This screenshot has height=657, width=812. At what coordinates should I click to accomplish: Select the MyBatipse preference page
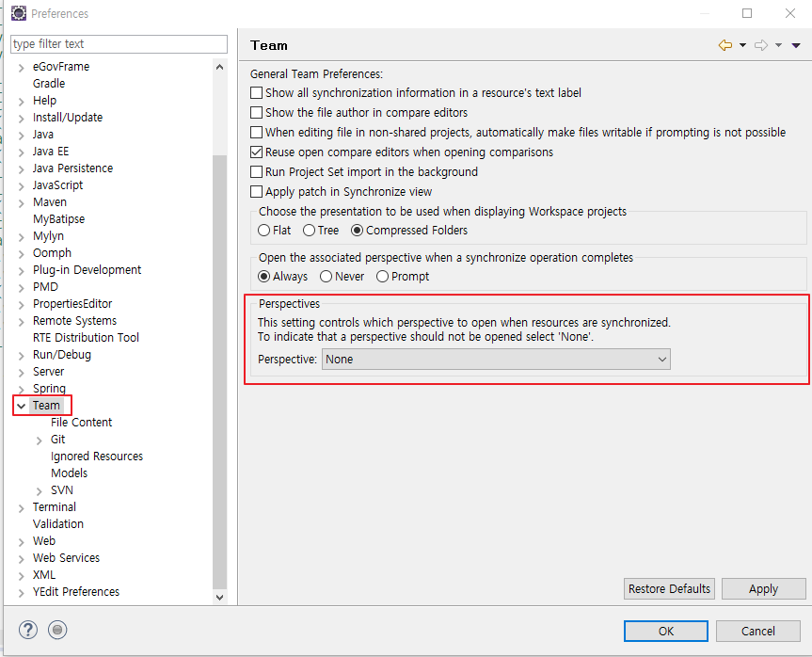(x=58, y=219)
